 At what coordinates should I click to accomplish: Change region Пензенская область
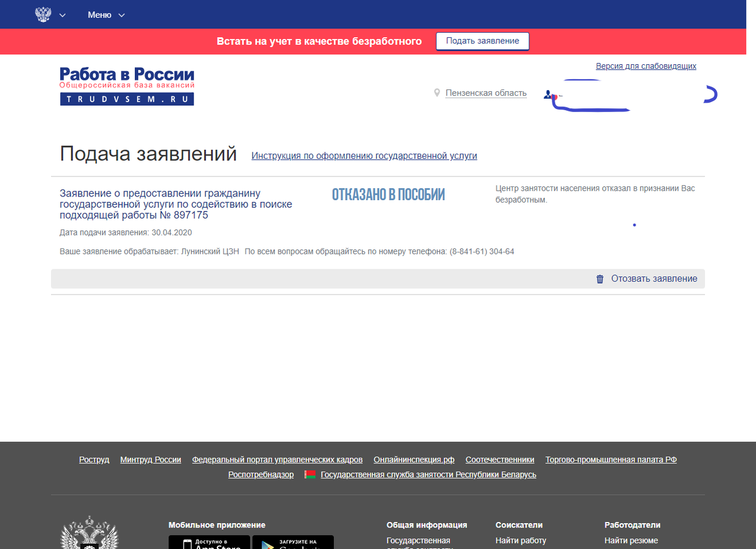pos(486,93)
